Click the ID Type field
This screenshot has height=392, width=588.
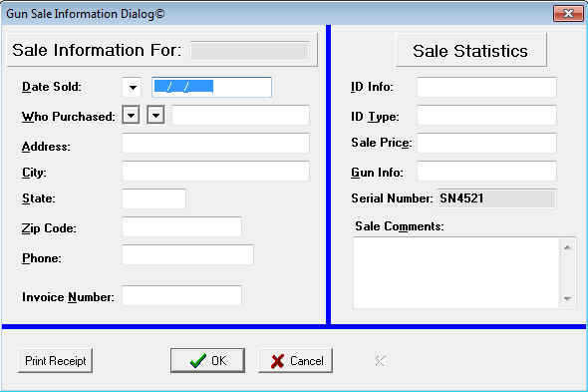tap(486, 115)
